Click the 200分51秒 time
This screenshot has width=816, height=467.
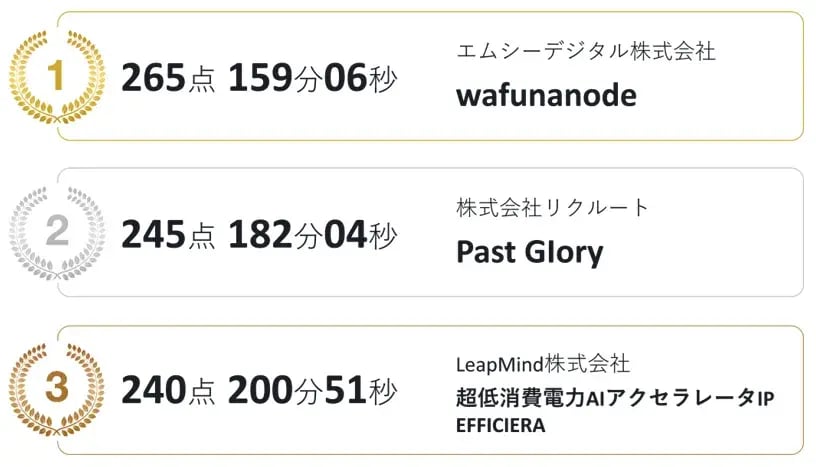(312, 390)
